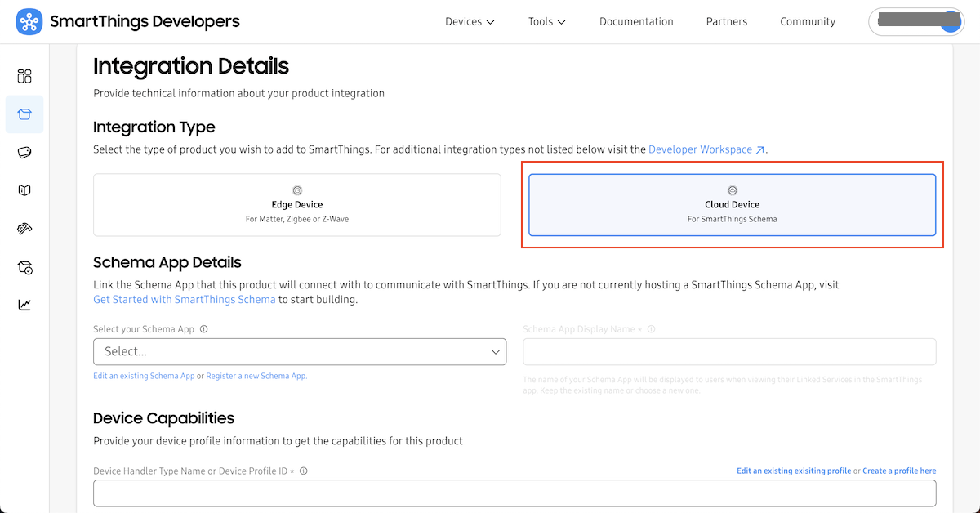Click Register a new Schema App link
This screenshot has height=513, width=980.
coord(256,376)
